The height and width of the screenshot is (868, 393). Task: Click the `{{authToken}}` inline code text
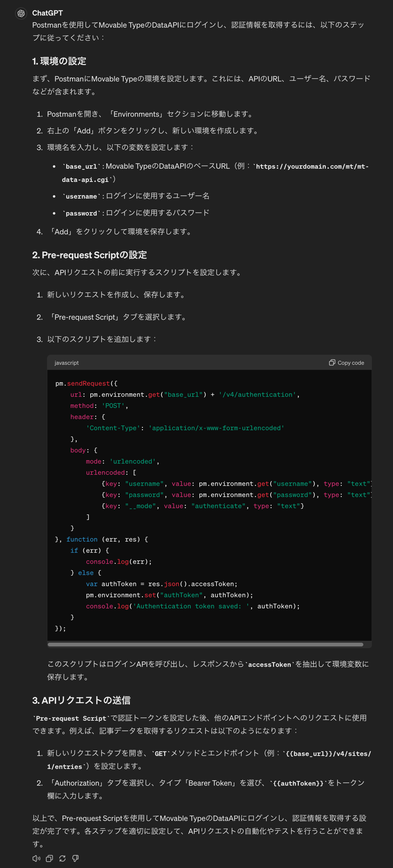click(x=296, y=783)
